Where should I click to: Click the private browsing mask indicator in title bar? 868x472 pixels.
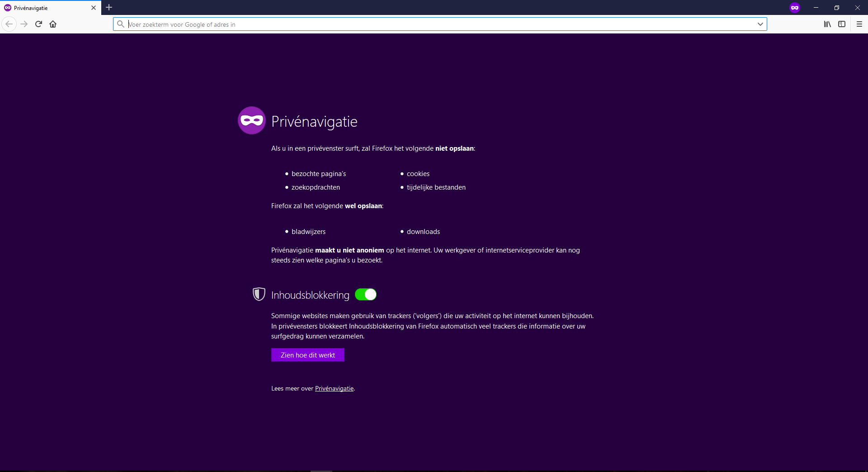[x=795, y=8]
